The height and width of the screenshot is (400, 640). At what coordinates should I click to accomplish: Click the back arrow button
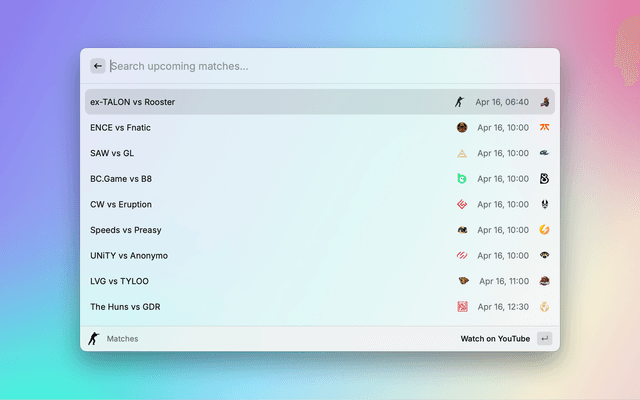(98, 66)
